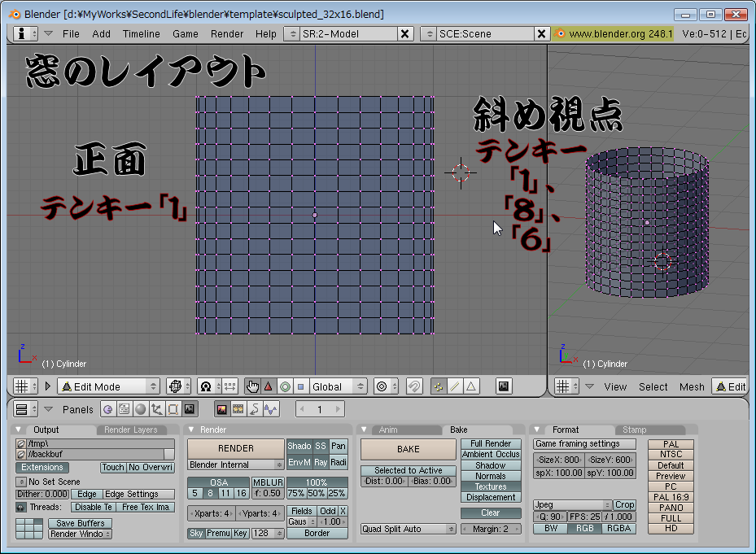The width and height of the screenshot is (756, 554).
Task: Toggle the 3D transform manipulator hand icon
Action: 252,386
